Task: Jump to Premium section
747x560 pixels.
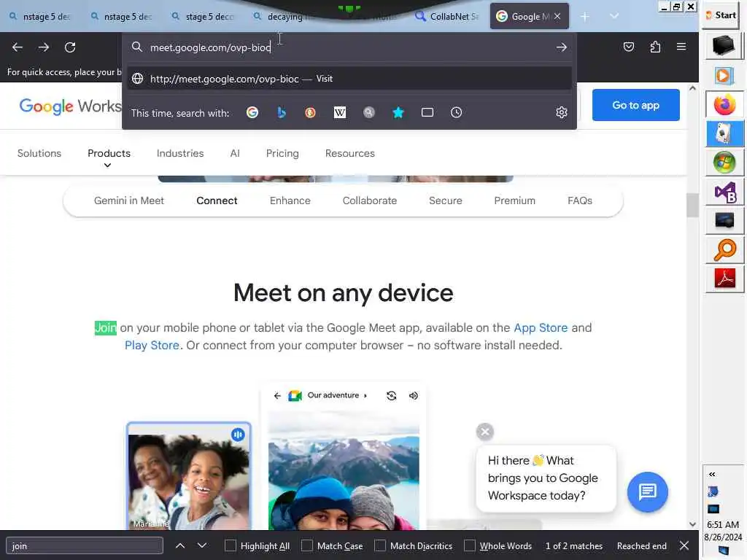Action: pos(514,201)
